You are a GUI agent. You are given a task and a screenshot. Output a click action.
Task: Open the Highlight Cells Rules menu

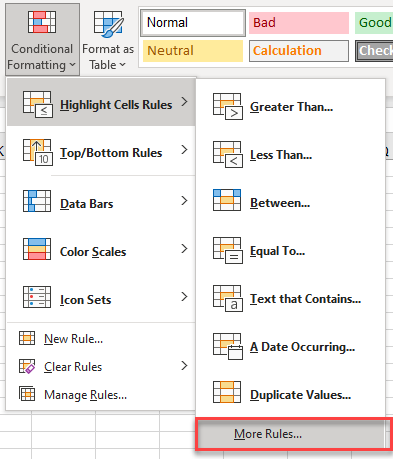coord(101,102)
